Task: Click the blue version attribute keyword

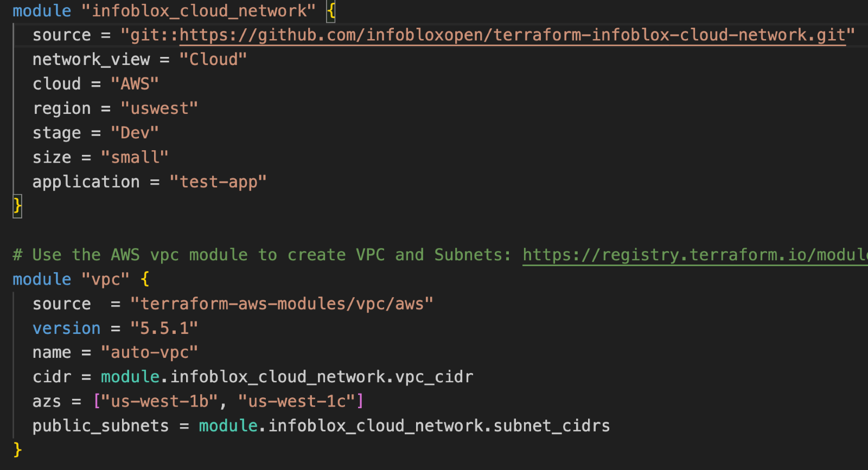Action: coord(67,329)
